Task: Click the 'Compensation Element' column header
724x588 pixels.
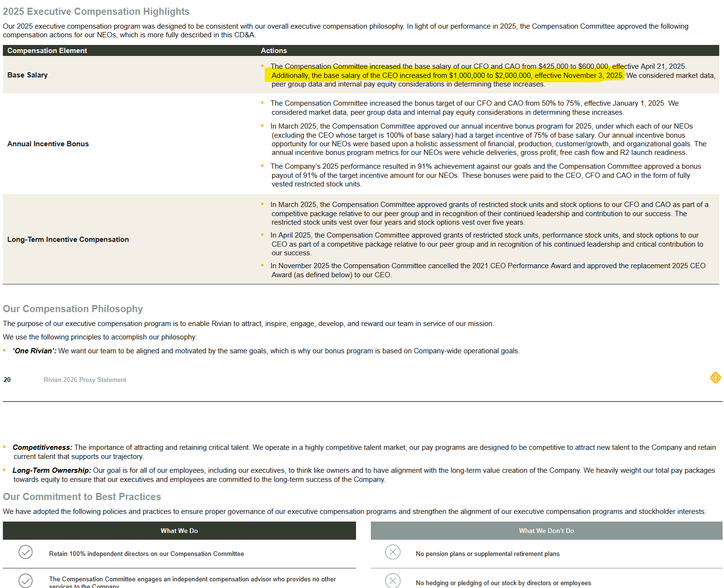Action: [x=47, y=51]
